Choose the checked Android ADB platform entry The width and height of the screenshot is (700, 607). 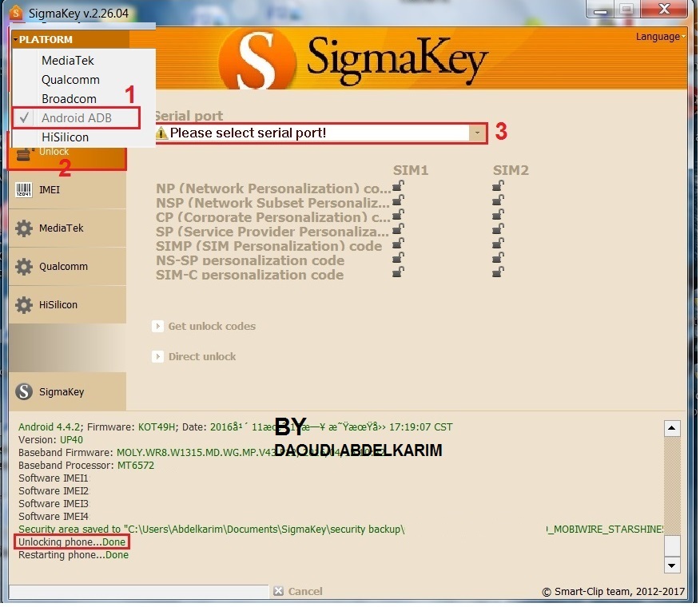tap(76, 118)
